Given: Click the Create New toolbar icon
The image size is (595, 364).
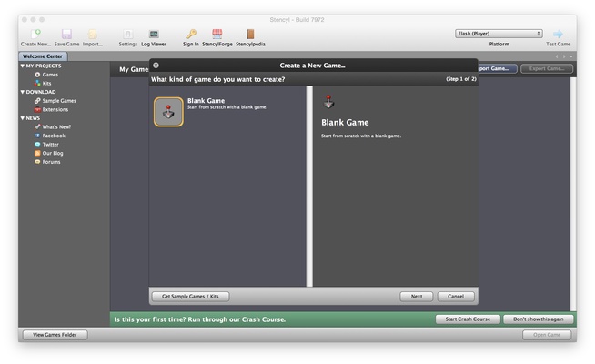Looking at the screenshot, I should point(35,35).
